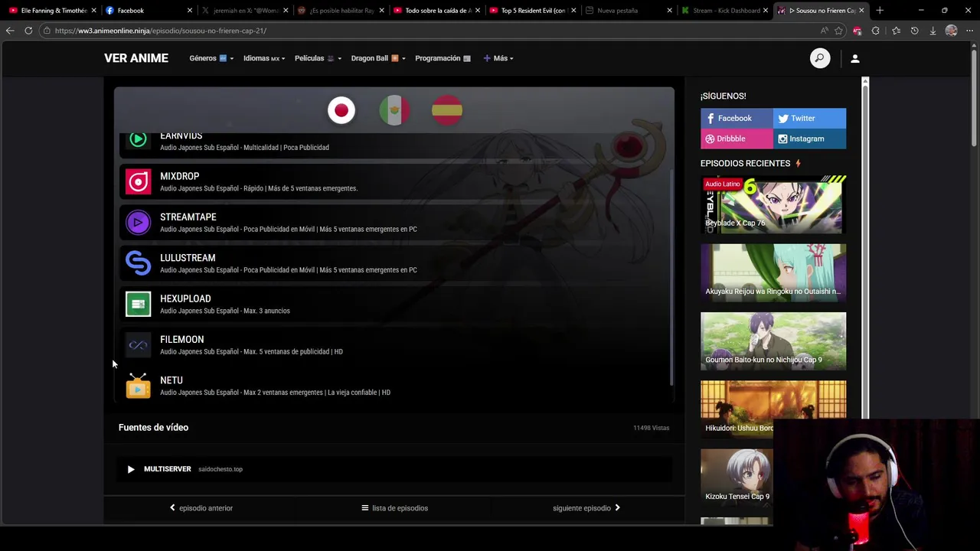Click the FILEMOON infinity icon
Viewport: 980px width, 551px height.
click(x=138, y=345)
